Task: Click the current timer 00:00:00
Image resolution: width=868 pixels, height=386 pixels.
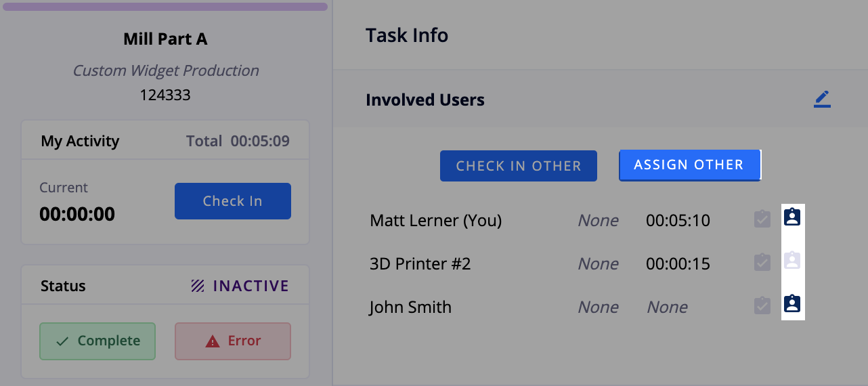Action: point(77,214)
